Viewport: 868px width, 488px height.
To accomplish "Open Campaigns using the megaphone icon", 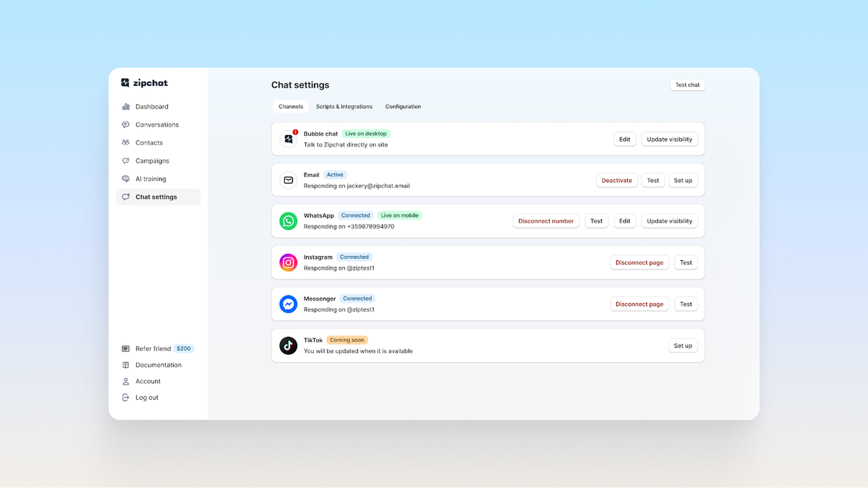I will point(126,160).
